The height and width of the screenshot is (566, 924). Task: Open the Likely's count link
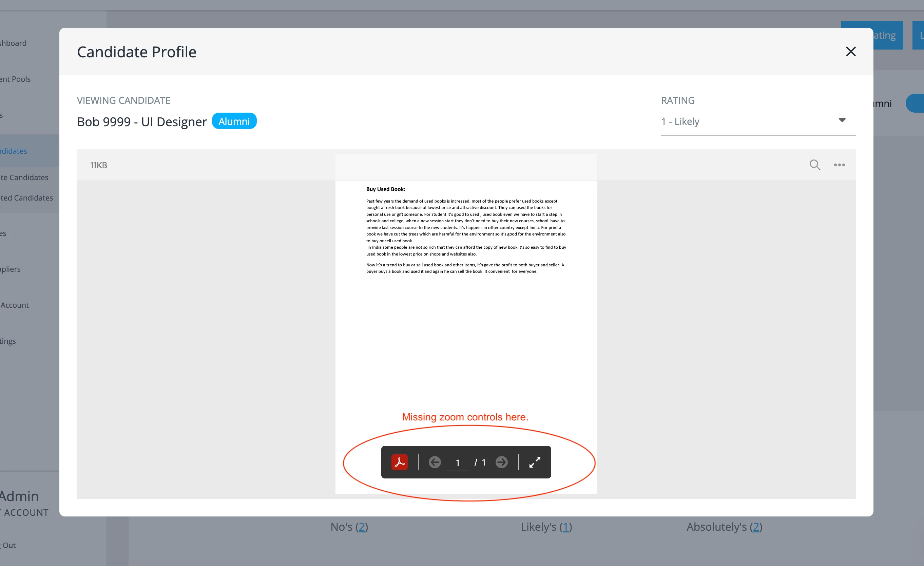(x=565, y=527)
